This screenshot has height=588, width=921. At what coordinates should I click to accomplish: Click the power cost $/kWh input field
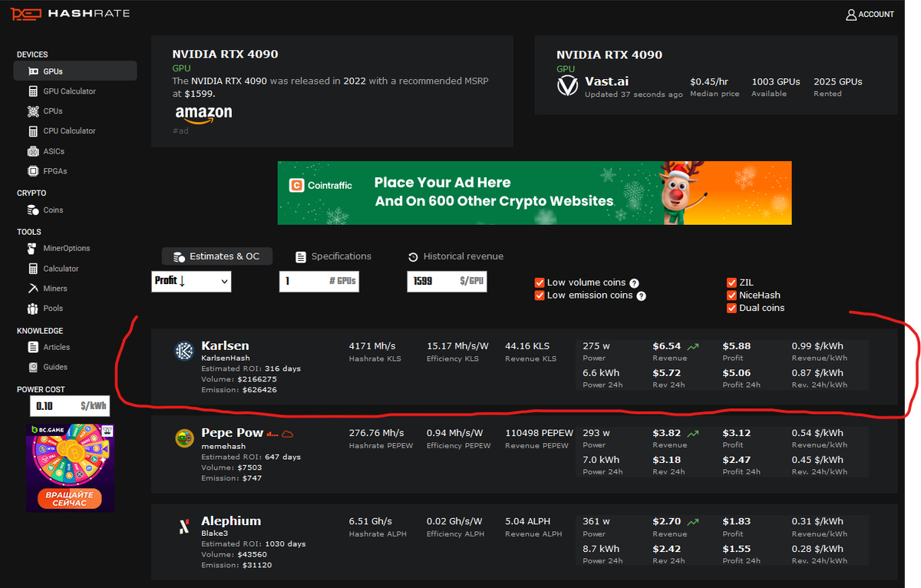69,405
